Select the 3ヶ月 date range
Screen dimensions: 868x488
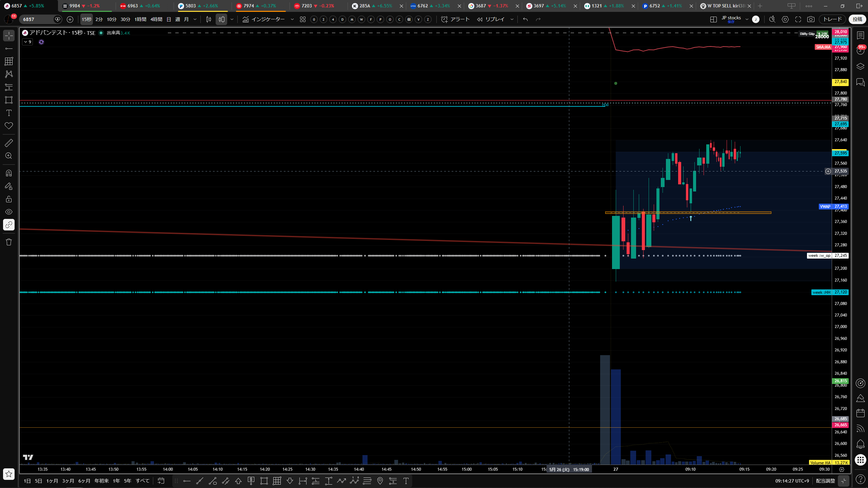click(68, 481)
